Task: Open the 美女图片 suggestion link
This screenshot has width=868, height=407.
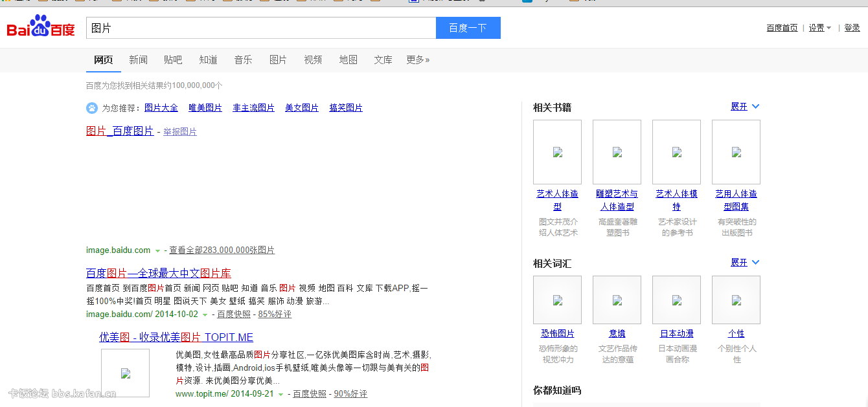Action: coord(302,108)
